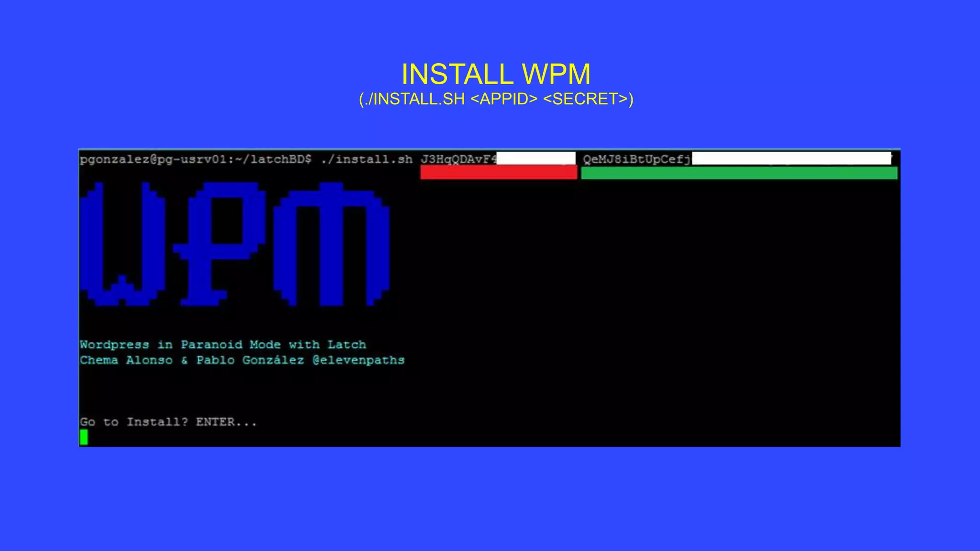This screenshot has height=551, width=980.
Task: Click the WPM ASCII art logo
Action: [x=234, y=244]
